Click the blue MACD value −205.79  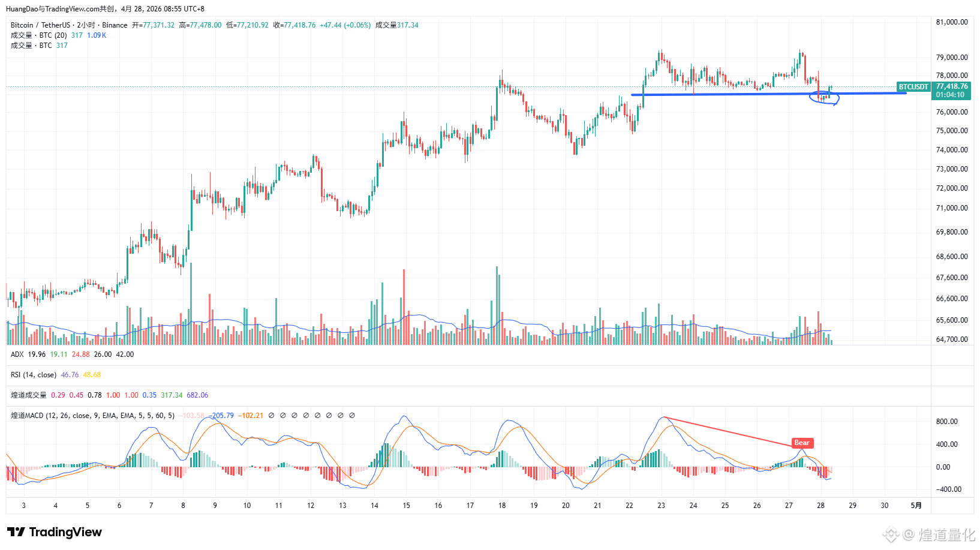(x=221, y=416)
